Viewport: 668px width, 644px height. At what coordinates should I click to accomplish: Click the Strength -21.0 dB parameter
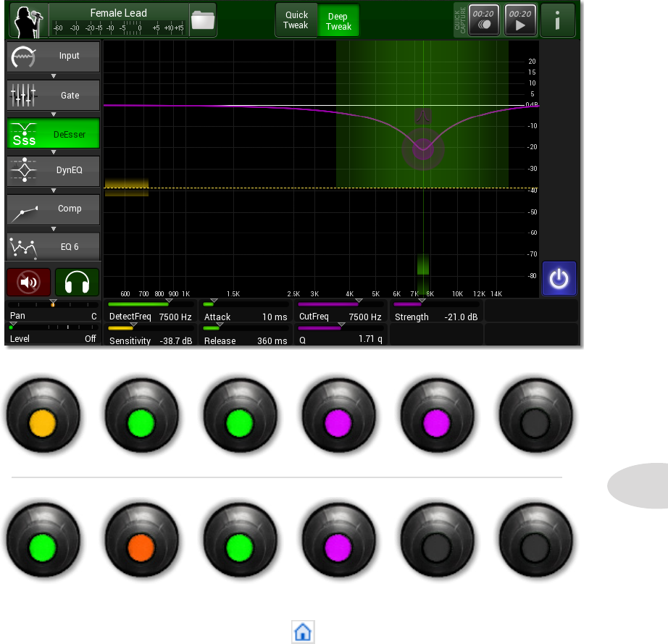pyautogui.click(x=436, y=311)
